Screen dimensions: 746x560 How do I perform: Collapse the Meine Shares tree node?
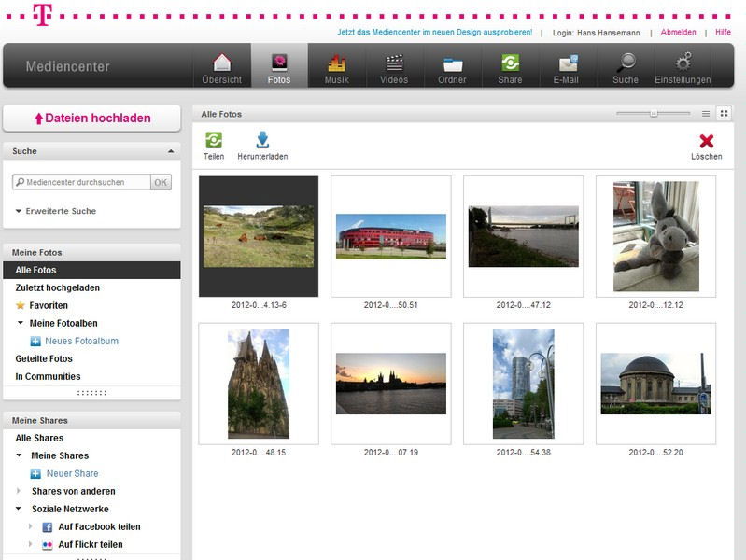coord(19,455)
